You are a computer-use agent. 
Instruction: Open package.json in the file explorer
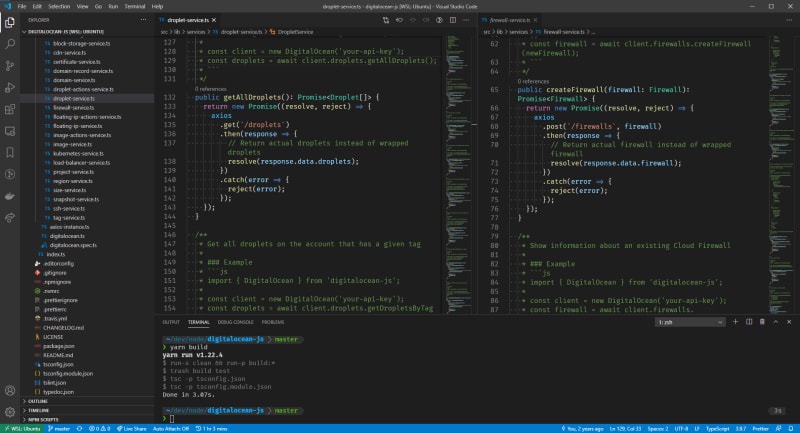click(58, 346)
